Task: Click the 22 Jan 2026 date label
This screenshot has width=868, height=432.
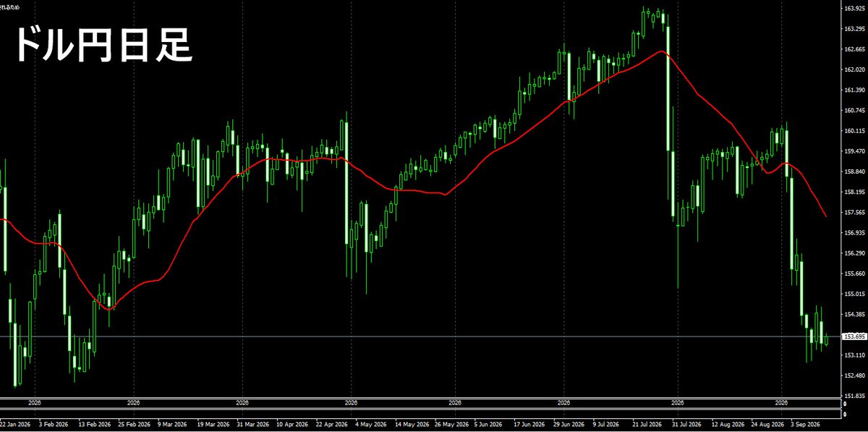Action: (14, 424)
